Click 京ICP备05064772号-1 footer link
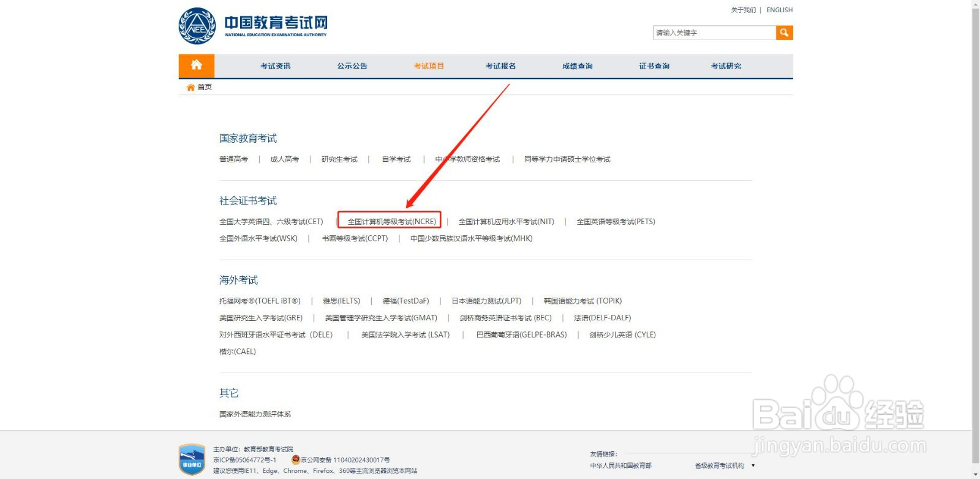980x479 pixels. click(245, 460)
